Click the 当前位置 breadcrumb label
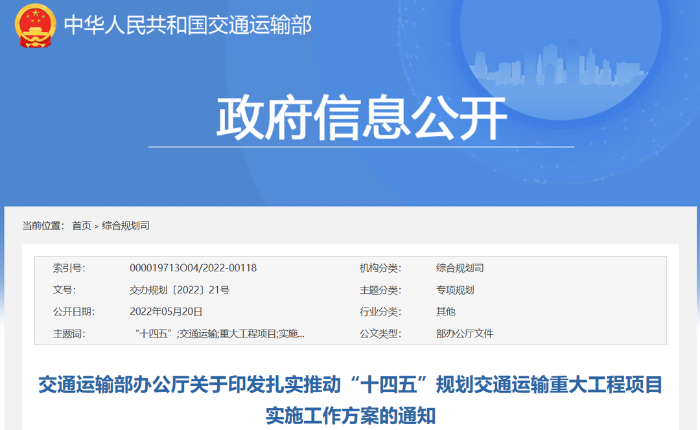Viewport: 700px width, 430px height. pos(43,226)
